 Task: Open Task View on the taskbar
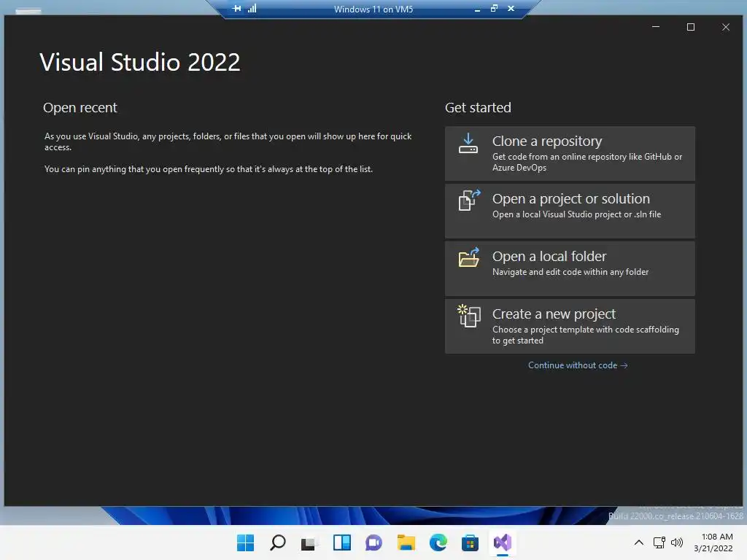point(309,542)
